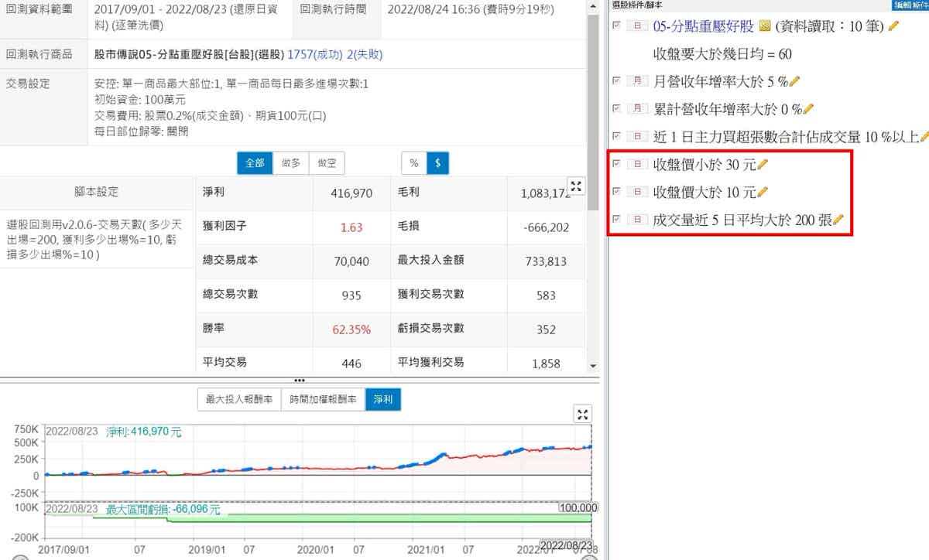The height and width of the screenshot is (560, 929).
Task: Maximize the net profit chart panel
Action: pos(584,414)
